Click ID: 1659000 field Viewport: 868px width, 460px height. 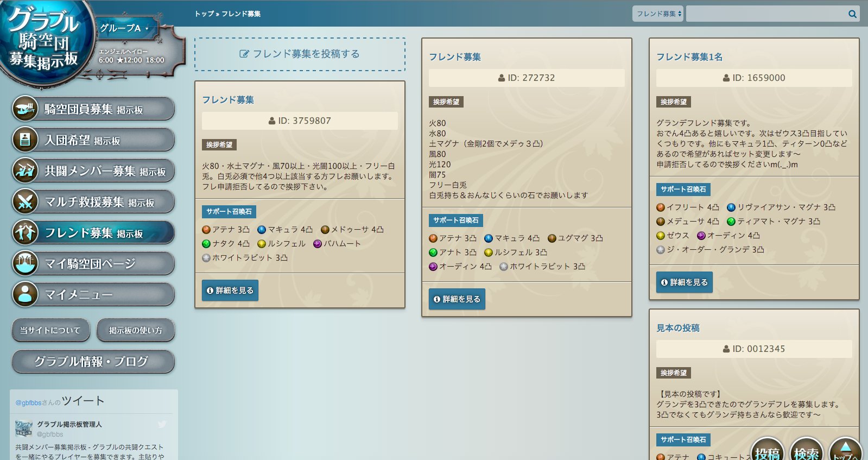point(754,78)
